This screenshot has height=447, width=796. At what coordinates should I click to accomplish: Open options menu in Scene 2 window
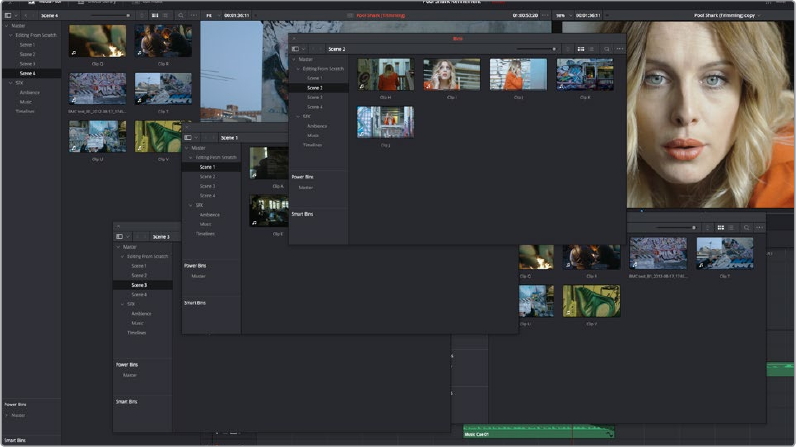coord(619,49)
